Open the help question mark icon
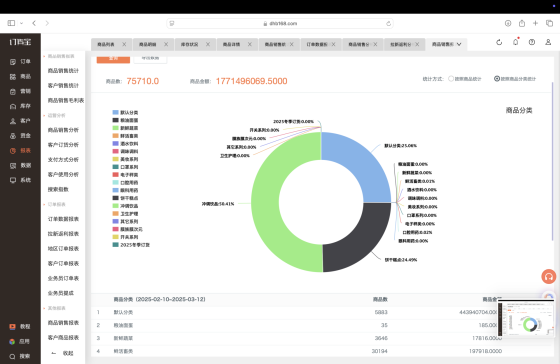 (x=532, y=42)
